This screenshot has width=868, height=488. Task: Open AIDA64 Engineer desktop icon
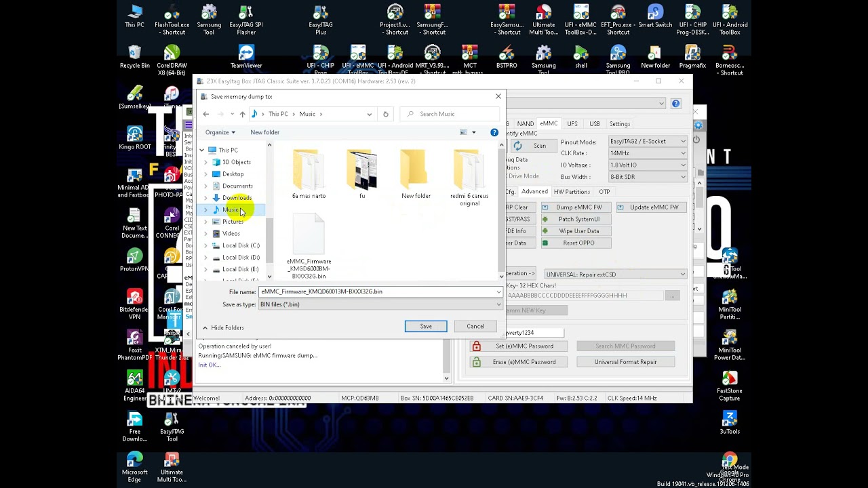click(x=134, y=386)
